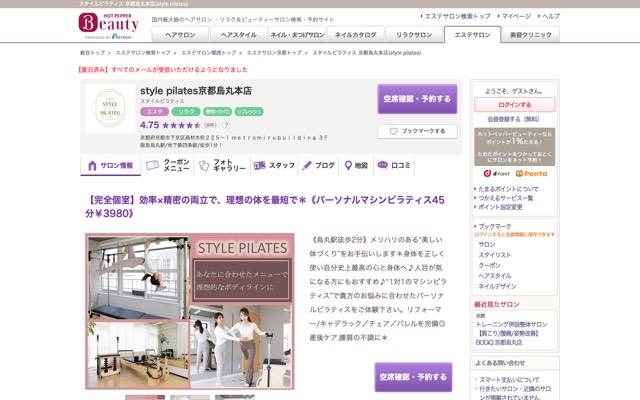Click top 空席確認・予約する button
This screenshot has height=400, width=640.
(x=417, y=99)
